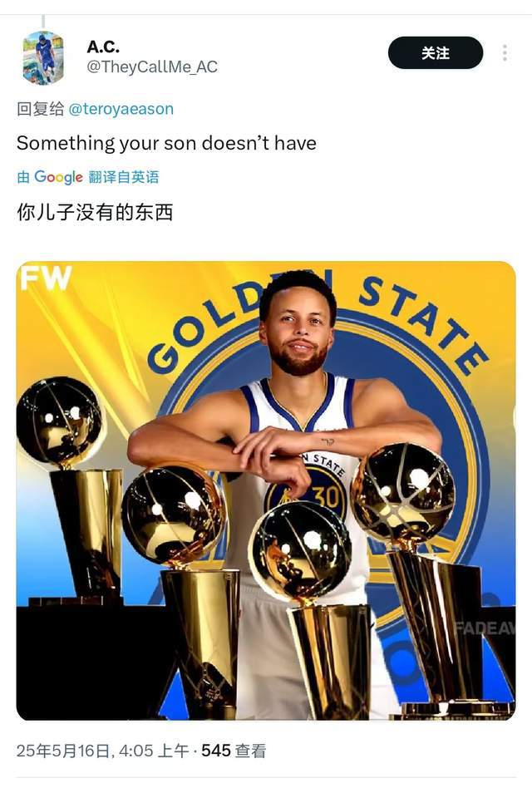Viewport: 532px width, 788px height.
Task: Select the A.C. display name
Action: [x=103, y=47]
